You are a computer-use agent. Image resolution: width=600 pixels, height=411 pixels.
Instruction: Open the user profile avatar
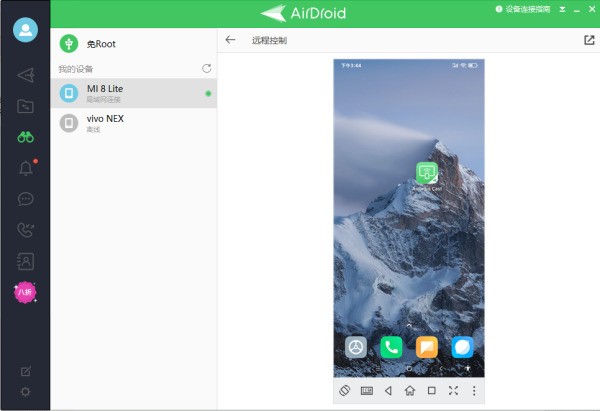click(25, 29)
